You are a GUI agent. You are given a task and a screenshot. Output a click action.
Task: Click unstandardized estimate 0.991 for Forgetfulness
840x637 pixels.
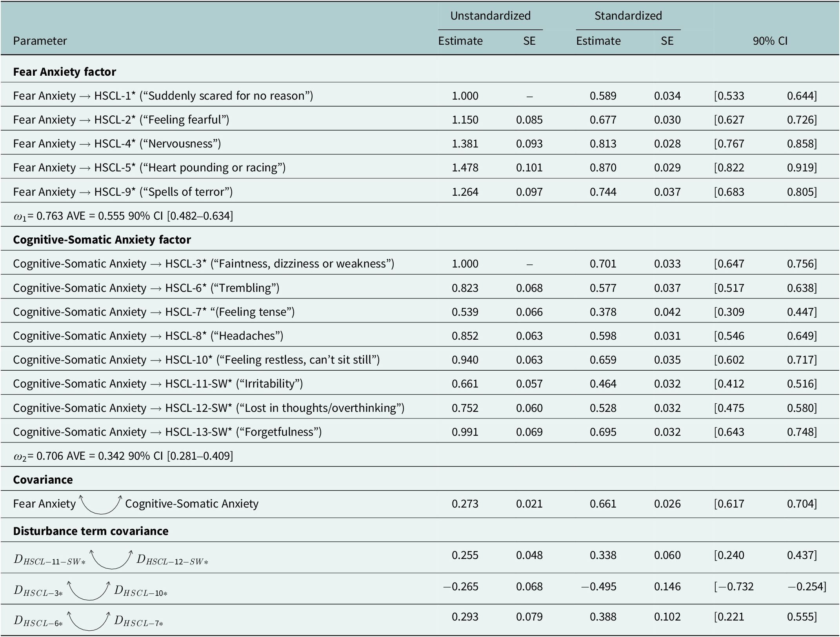click(465, 432)
